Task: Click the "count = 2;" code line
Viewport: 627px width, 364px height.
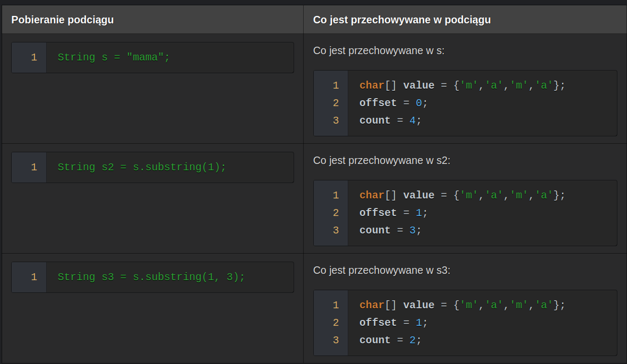Action: pyautogui.click(x=390, y=340)
